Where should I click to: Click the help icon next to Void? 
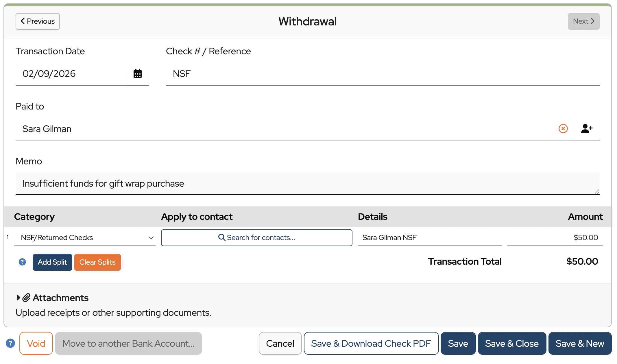tap(10, 343)
